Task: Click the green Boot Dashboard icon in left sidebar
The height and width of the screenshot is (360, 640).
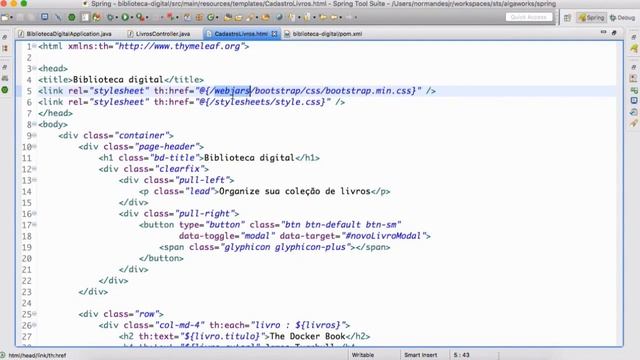Action: (5, 89)
